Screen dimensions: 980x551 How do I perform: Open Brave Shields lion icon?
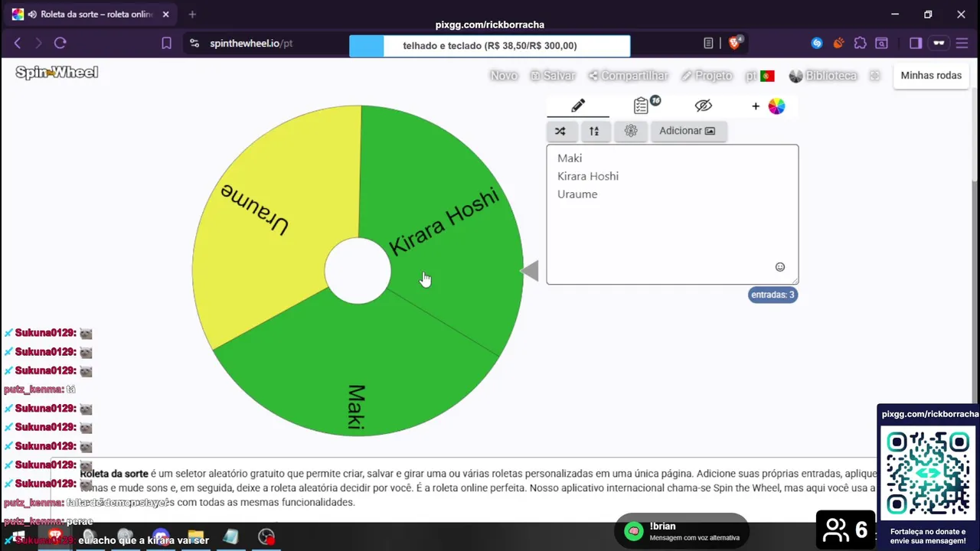[x=735, y=44]
